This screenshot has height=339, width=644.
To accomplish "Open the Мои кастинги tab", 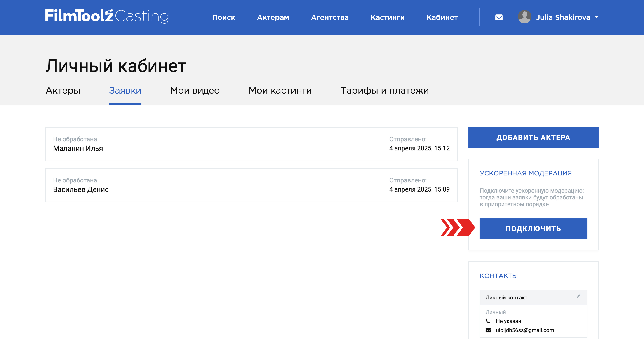I will pos(280,90).
